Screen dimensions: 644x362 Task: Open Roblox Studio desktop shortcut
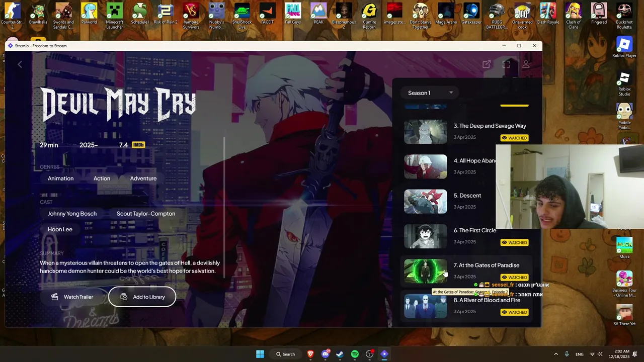[x=624, y=83]
